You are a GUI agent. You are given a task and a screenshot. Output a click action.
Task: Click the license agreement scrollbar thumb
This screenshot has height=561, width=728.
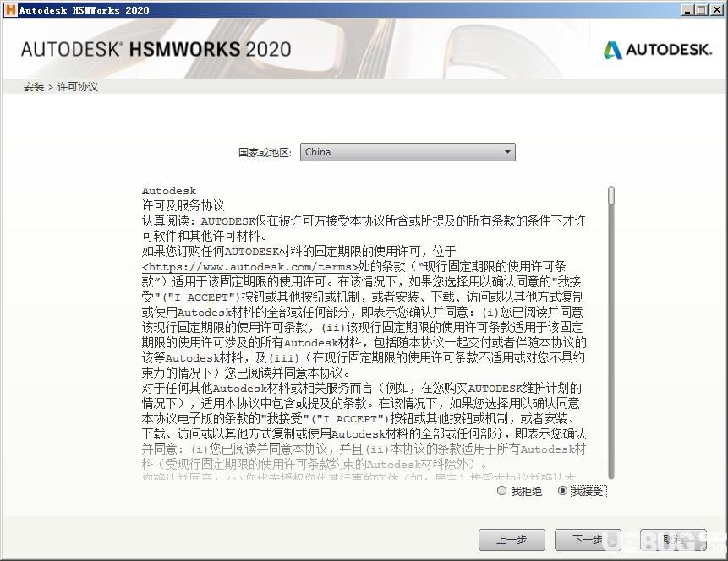pyautogui.click(x=611, y=195)
